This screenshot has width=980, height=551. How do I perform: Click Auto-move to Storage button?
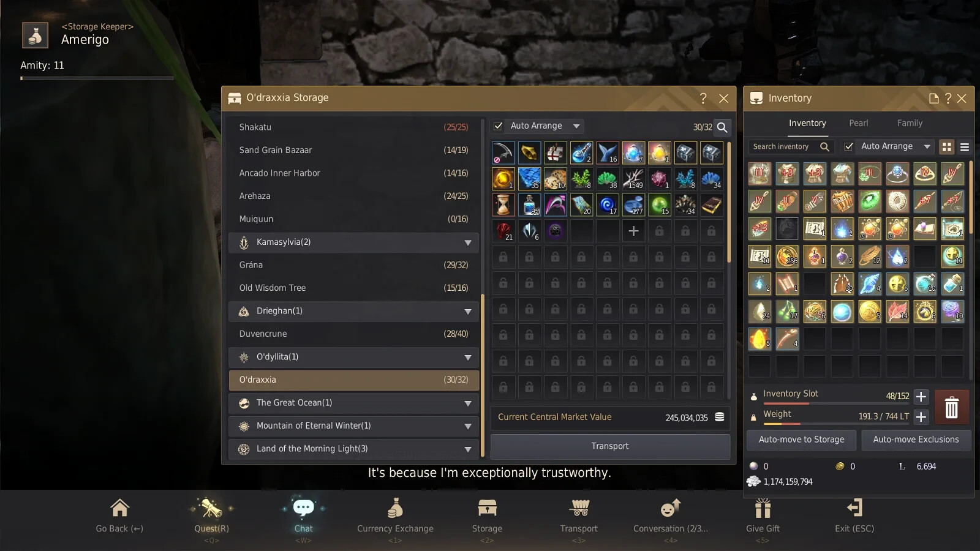[801, 440]
